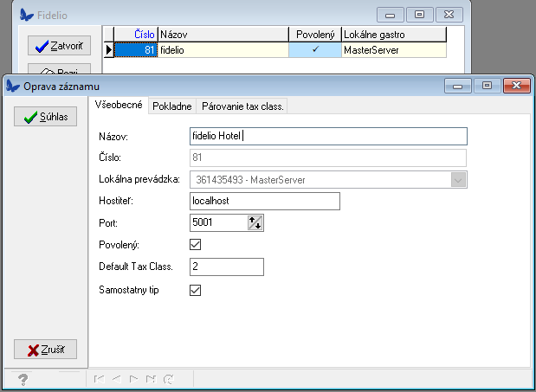536x392 pixels.
Task: Expand the Lokálna prevádzka dropdown arrow
Action: click(458, 180)
